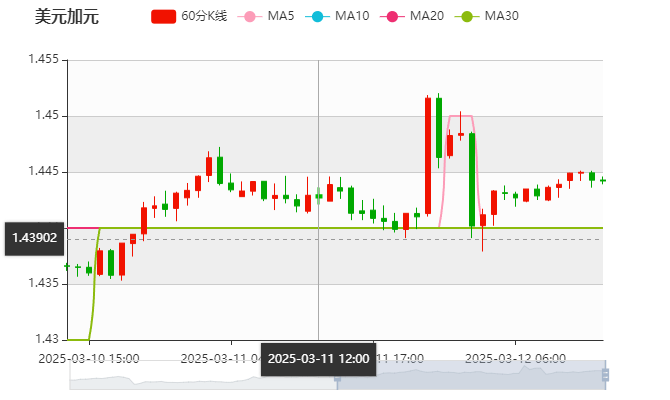The height and width of the screenshot is (400, 670).
Task: Click the red 60分K线 legend swatch
Action: click(164, 17)
